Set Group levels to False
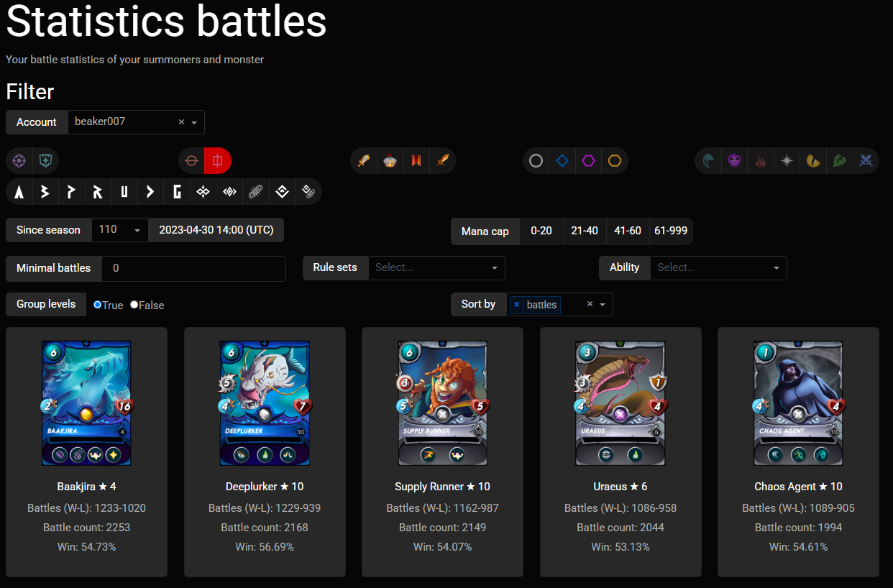Viewport: 893px width, 588px height. [x=134, y=305]
